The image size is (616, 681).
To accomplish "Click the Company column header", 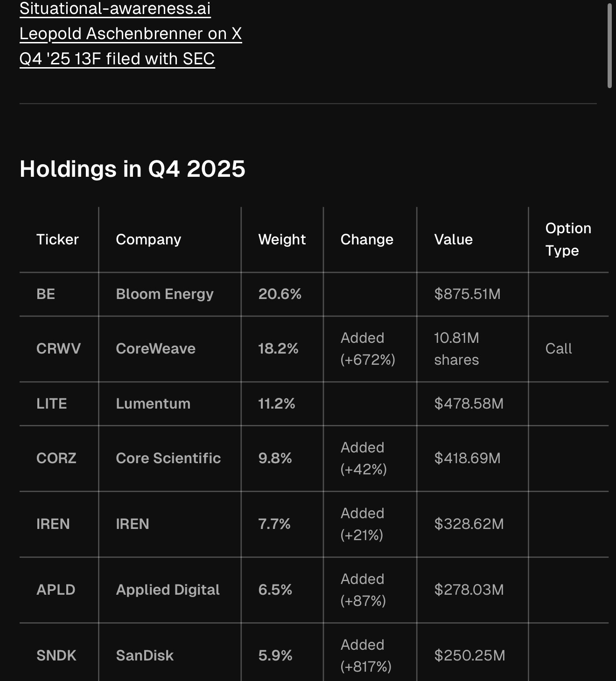I will tap(148, 239).
